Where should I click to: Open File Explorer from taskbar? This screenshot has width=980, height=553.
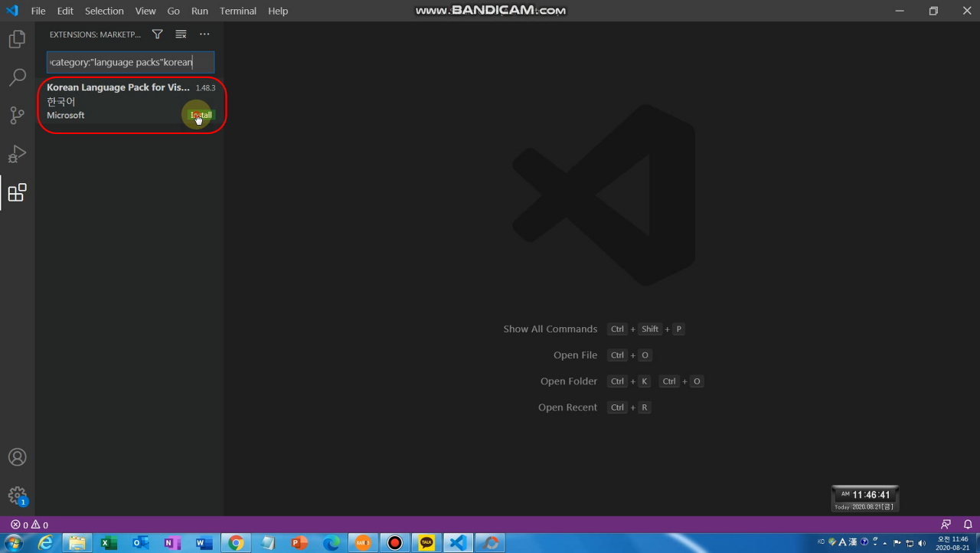coord(77,543)
